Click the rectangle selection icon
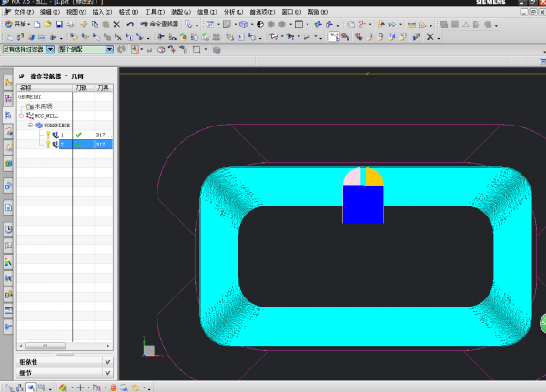 pos(197,50)
